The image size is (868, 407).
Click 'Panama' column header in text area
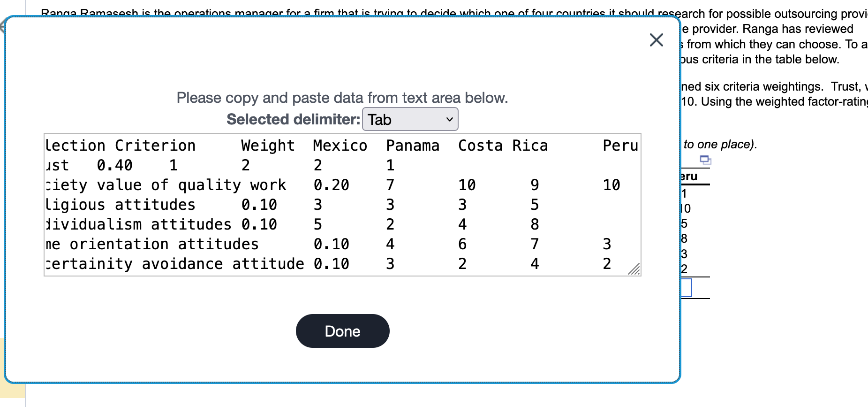tap(412, 146)
